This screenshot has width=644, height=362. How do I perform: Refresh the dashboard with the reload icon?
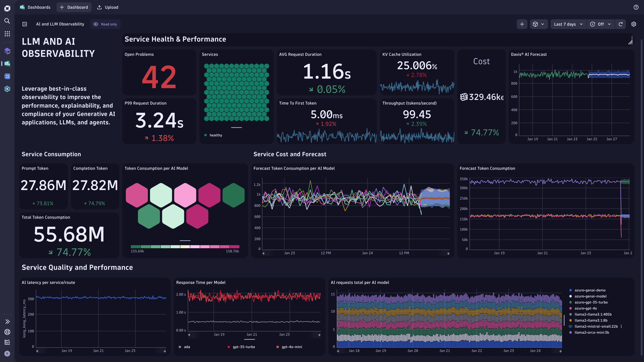(621, 24)
